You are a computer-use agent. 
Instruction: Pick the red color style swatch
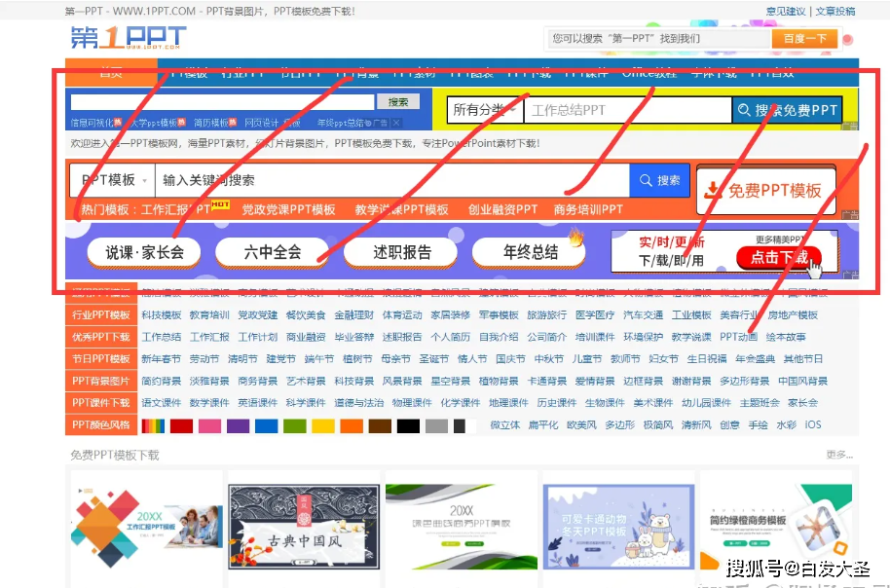click(181, 425)
